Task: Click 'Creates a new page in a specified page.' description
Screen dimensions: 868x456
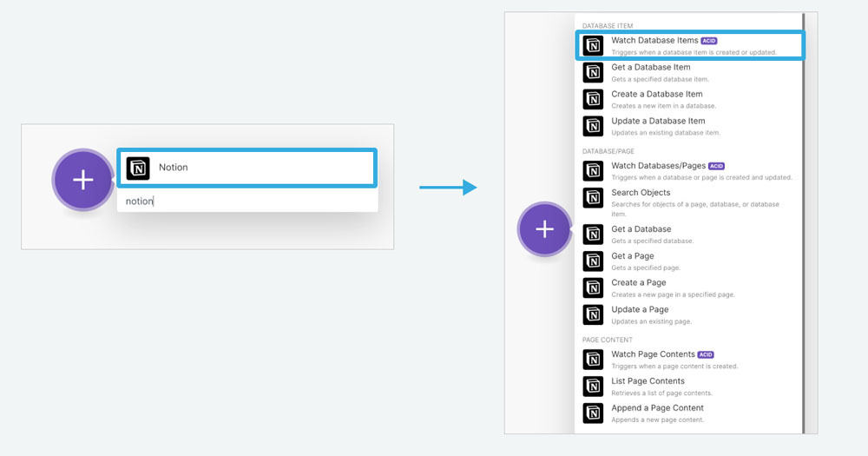Action: (x=673, y=294)
